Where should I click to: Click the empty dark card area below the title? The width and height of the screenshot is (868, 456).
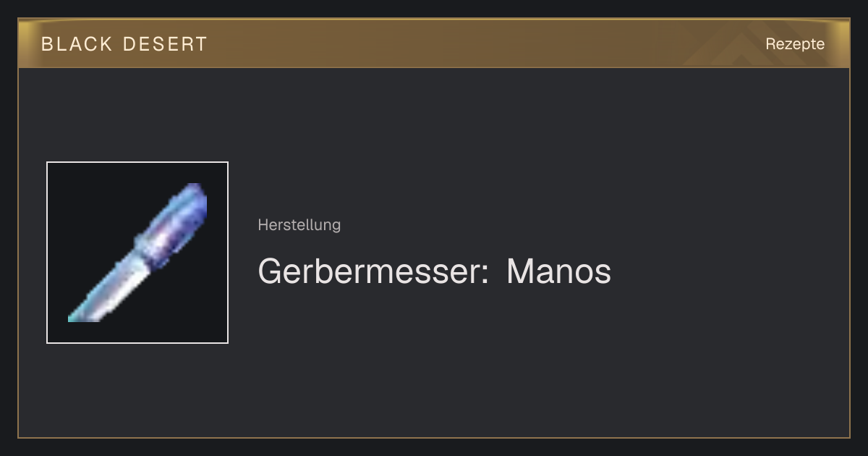tap(506, 362)
